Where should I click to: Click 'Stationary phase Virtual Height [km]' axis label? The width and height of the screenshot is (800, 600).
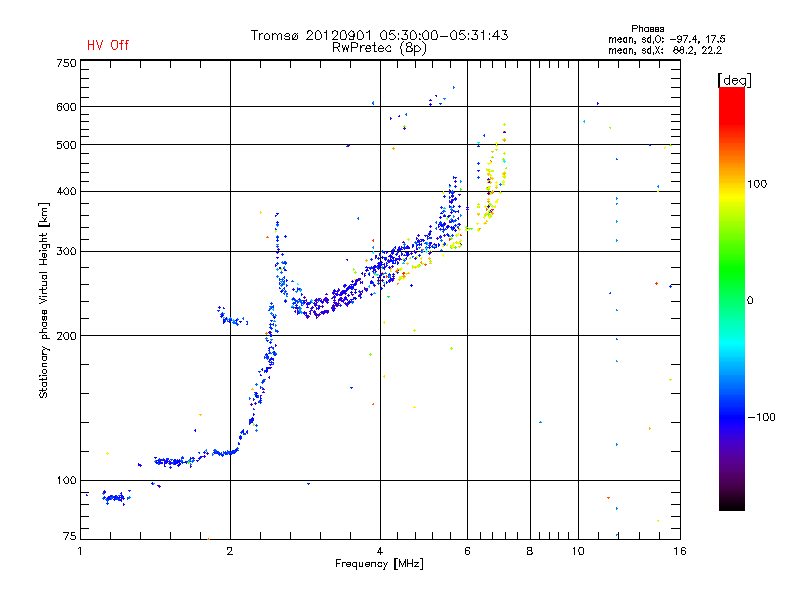pyautogui.click(x=44, y=300)
